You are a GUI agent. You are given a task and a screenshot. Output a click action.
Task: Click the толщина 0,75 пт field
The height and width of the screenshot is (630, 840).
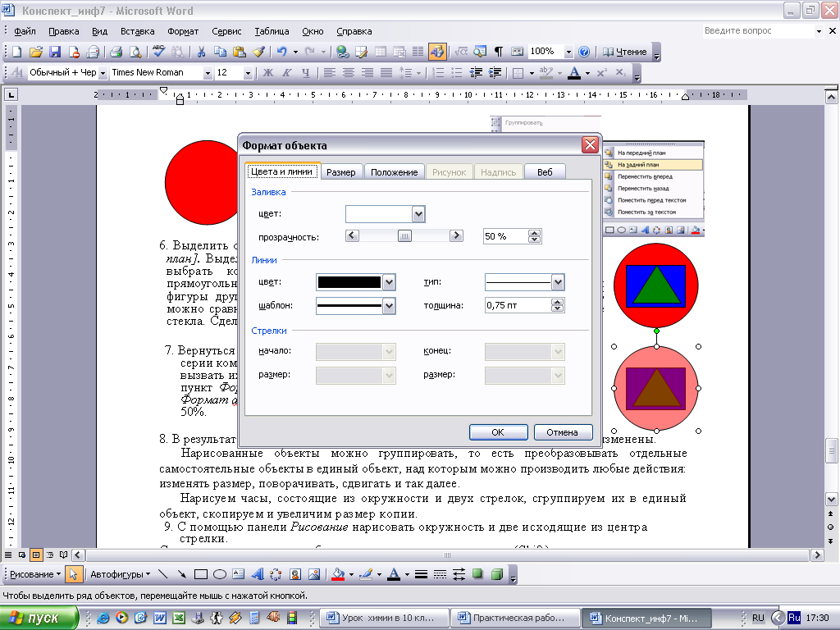[x=518, y=305]
